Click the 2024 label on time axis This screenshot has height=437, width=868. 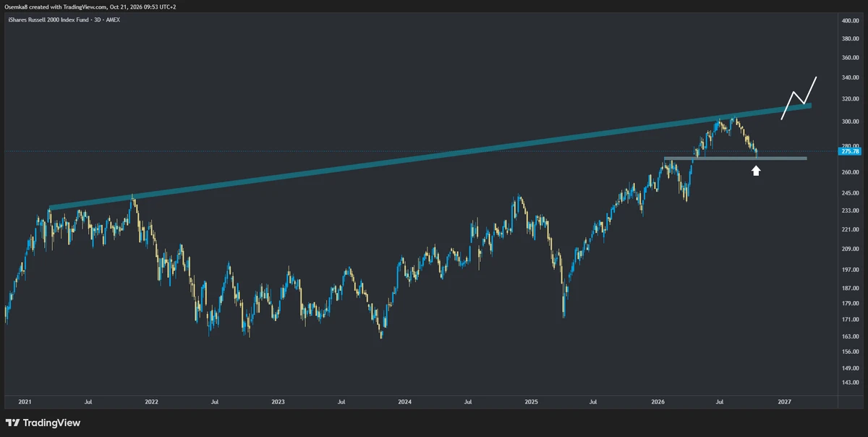point(404,401)
